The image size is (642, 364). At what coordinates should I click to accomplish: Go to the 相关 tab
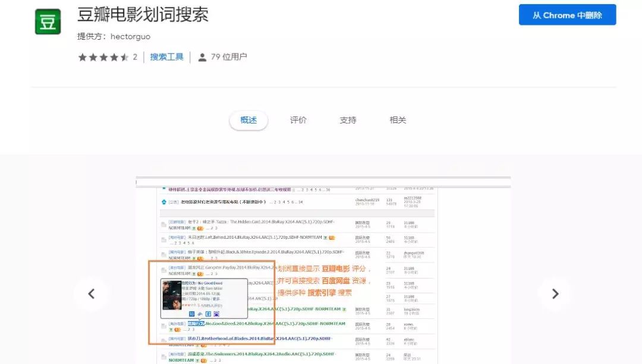click(x=398, y=120)
